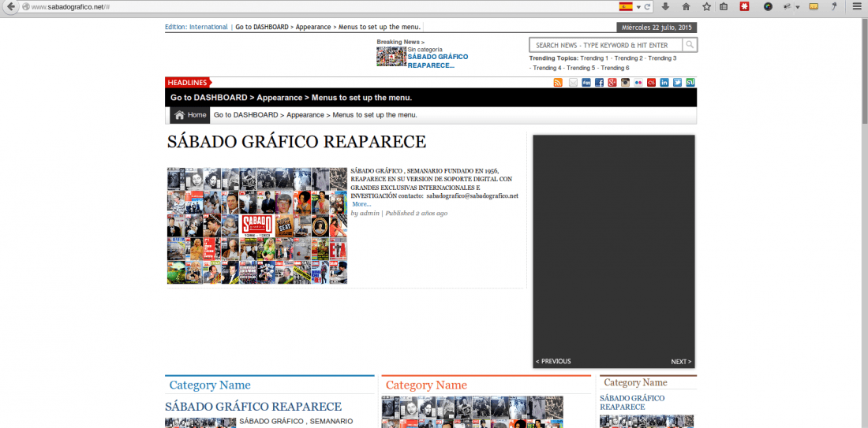Image resolution: width=868 pixels, height=428 pixels.
Task: Open Edition: International link
Action: 196,27
